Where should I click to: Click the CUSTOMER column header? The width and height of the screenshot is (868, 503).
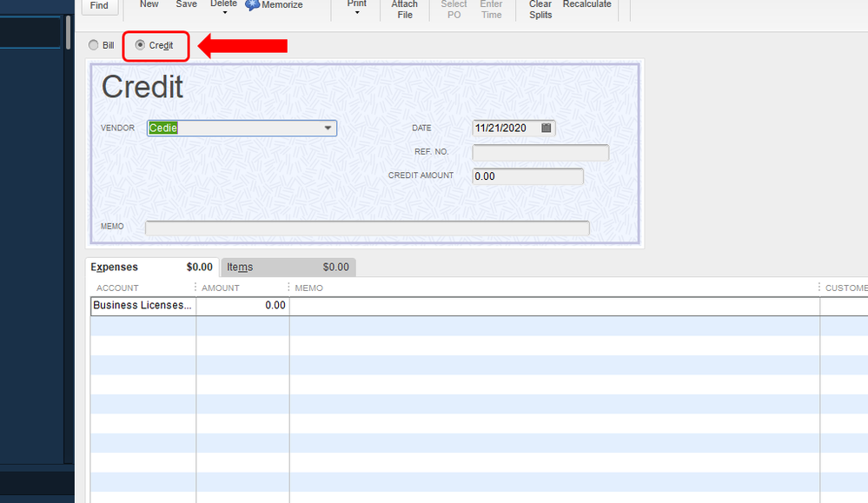click(x=846, y=288)
